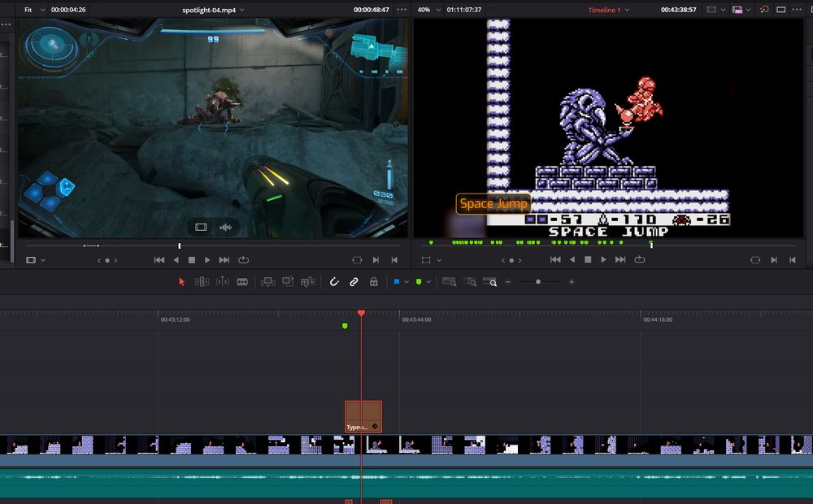Click the Overwrite Clip icon

[x=286, y=280]
